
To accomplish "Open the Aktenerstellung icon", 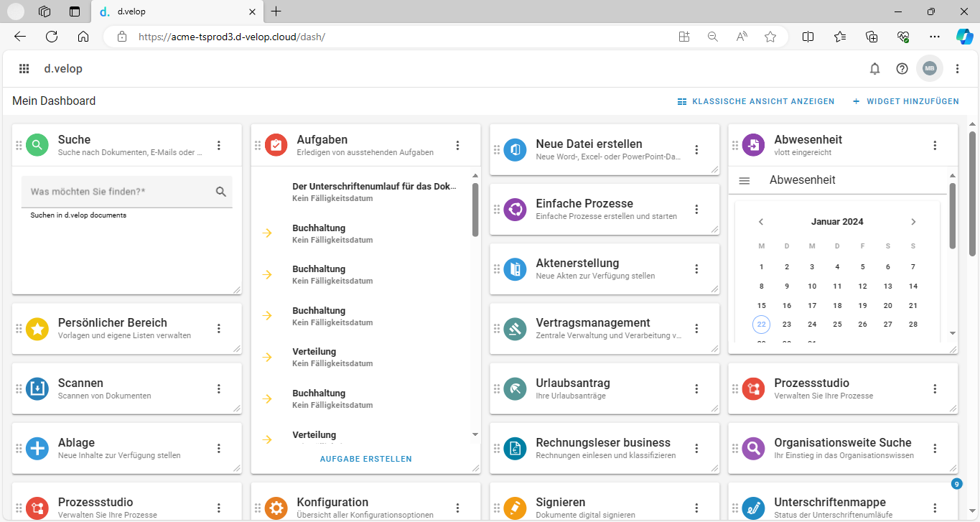I will coord(515,269).
